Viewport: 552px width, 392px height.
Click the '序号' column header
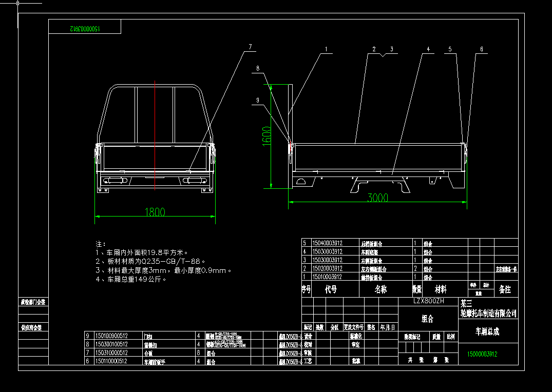point(306,289)
